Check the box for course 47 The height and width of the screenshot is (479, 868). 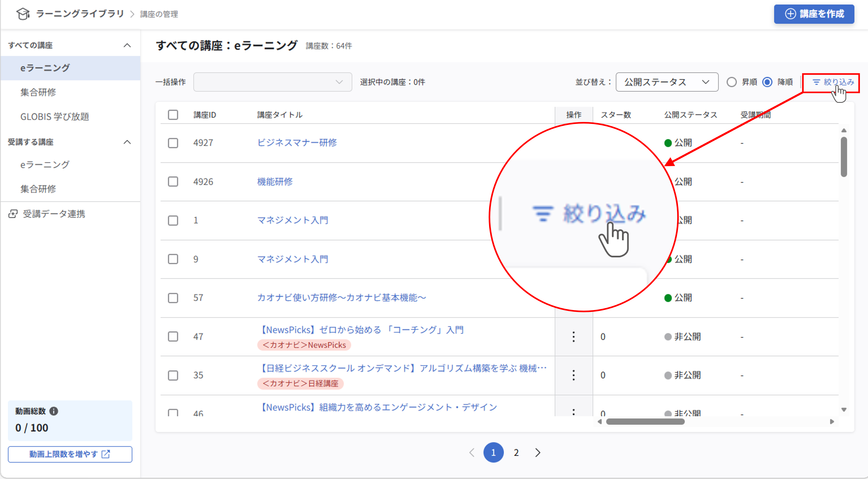pos(173,337)
